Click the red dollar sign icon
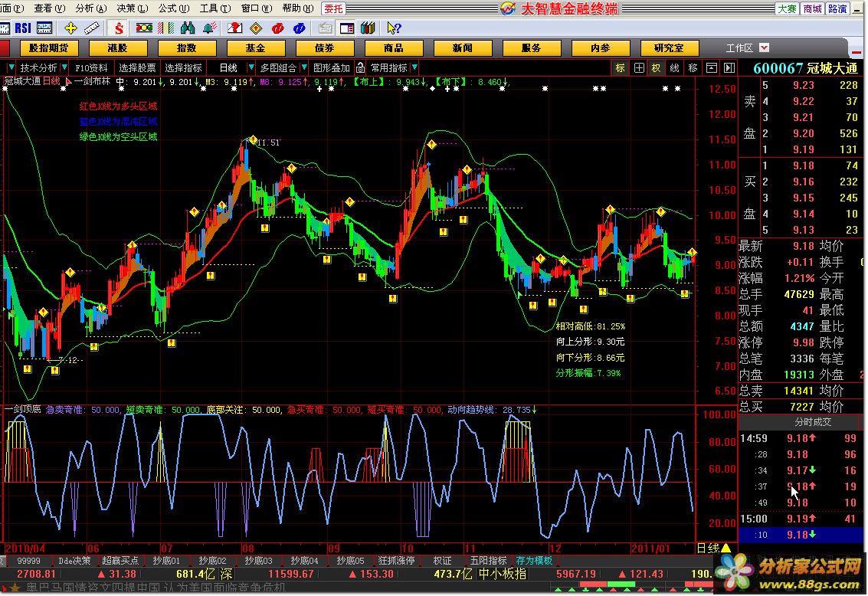 tap(119, 28)
